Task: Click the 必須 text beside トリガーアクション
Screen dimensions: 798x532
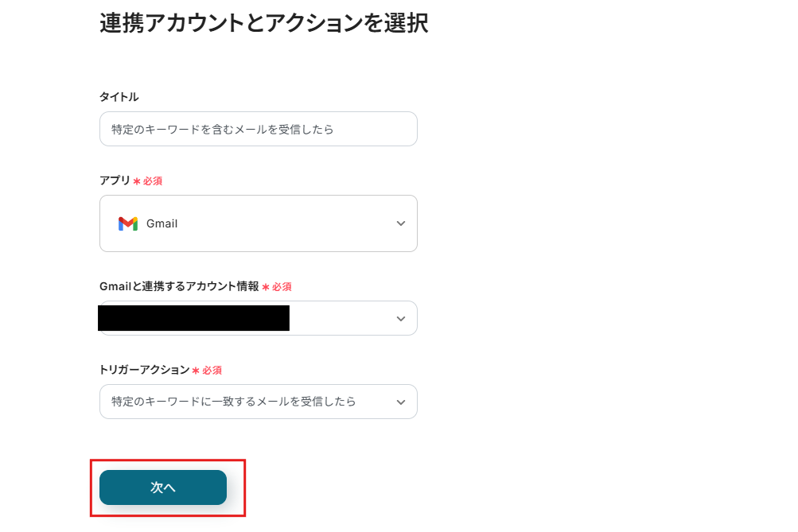Action: pyautogui.click(x=212, y=371)
